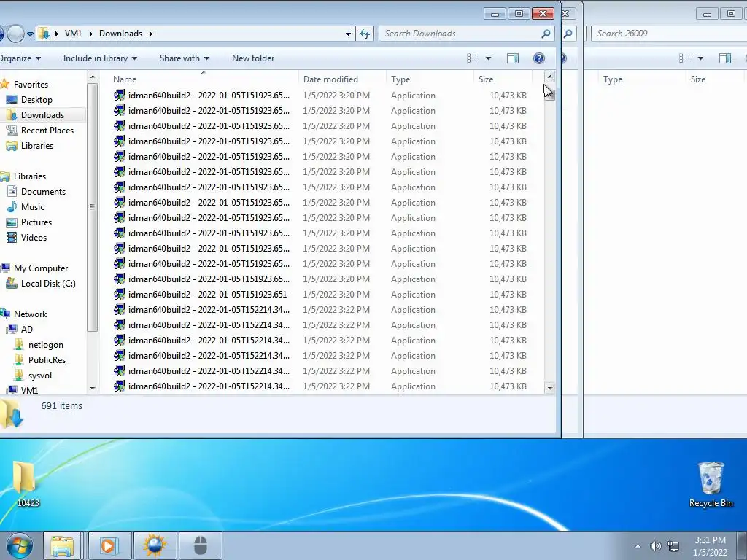Image resolution: width=747 pixels, height=560 pixels.
Task: Open sysvol shared folder
Action: [x=40, y=376]
